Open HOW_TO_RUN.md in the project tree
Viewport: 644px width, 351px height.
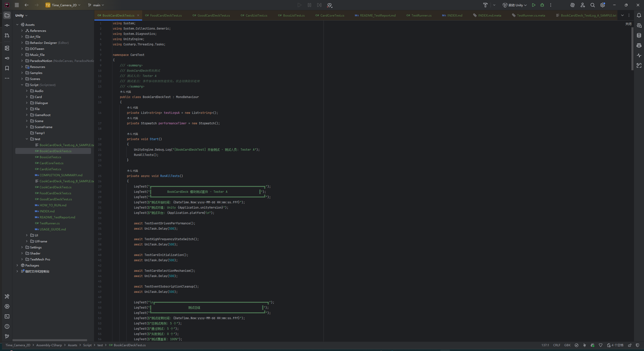[x=53, y=205]
